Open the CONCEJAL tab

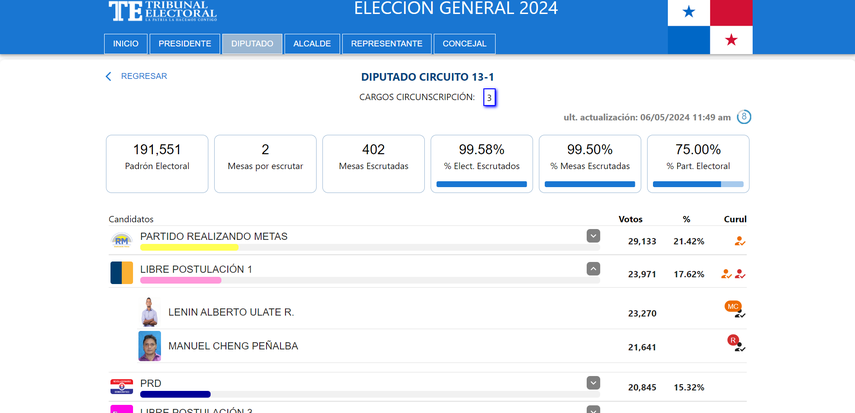tap(465, 44)
